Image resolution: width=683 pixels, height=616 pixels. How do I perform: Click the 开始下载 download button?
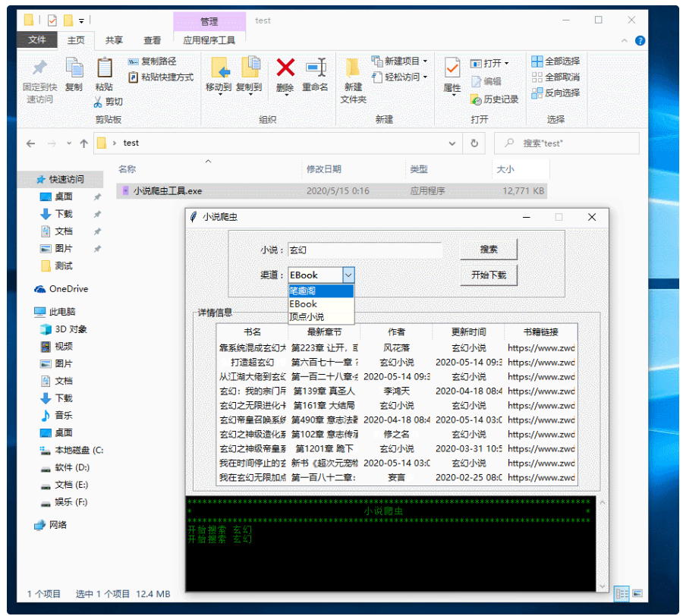click(489, 275)
